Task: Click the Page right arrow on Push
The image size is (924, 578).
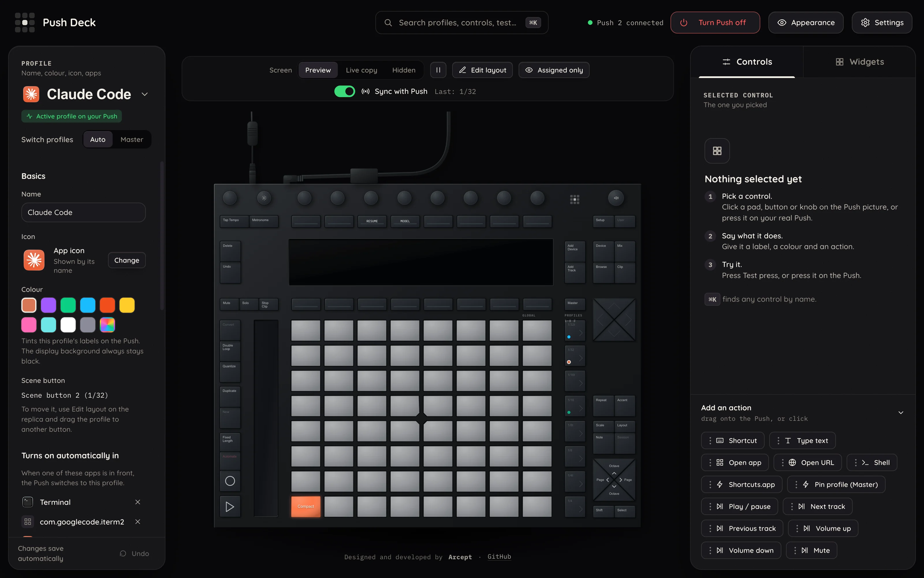Action: tap(621, 480)
